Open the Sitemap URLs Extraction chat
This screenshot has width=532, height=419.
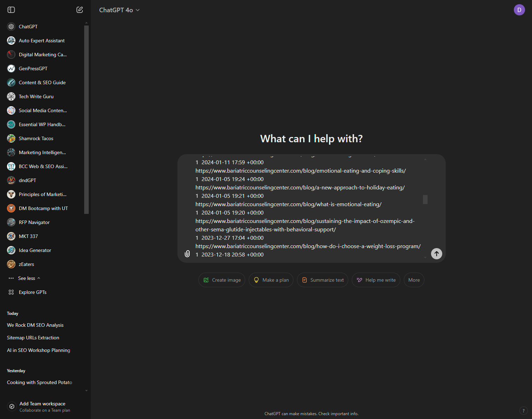pyautogui.click(x=33, y=338)
